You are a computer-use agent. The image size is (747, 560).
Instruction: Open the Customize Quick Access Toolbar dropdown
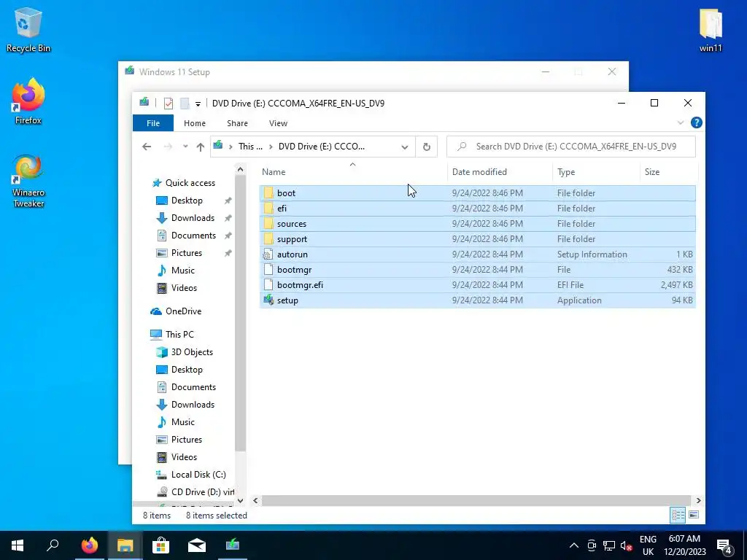[x=198, y=104]
